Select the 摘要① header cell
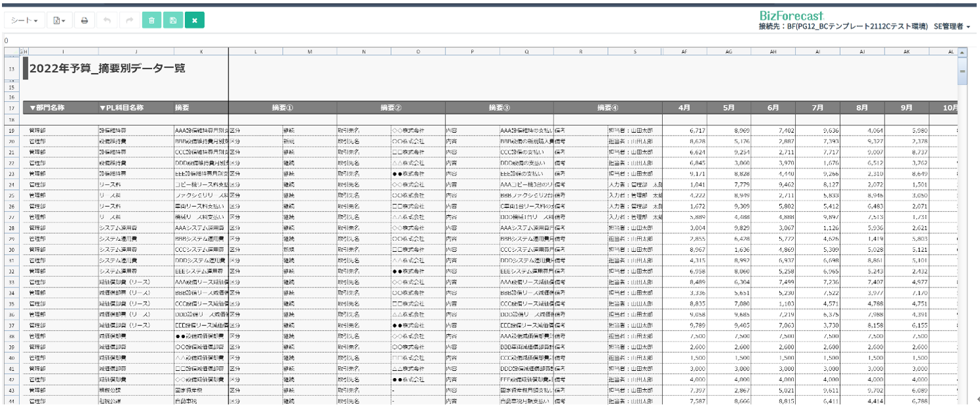 coord(282,107)
